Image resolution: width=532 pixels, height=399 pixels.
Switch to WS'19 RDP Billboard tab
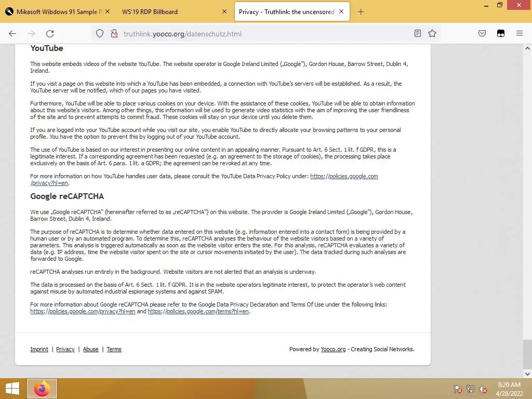(174, 11)
